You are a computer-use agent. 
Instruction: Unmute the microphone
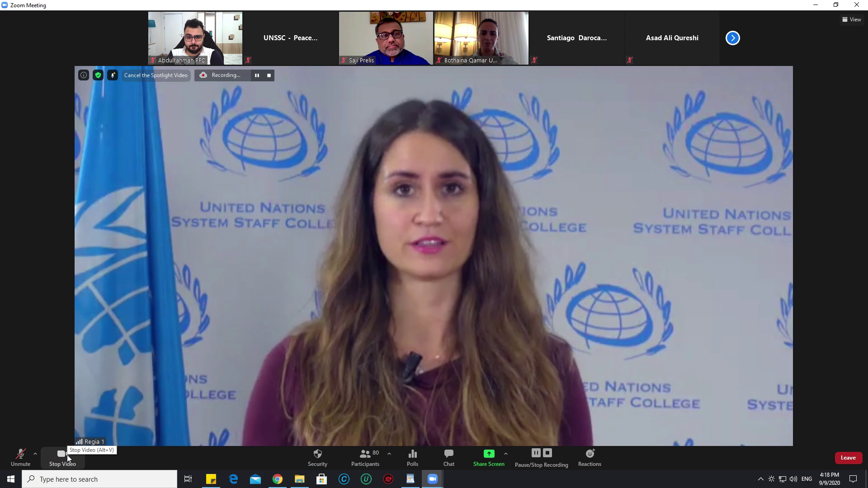click(x=20, y=457)
